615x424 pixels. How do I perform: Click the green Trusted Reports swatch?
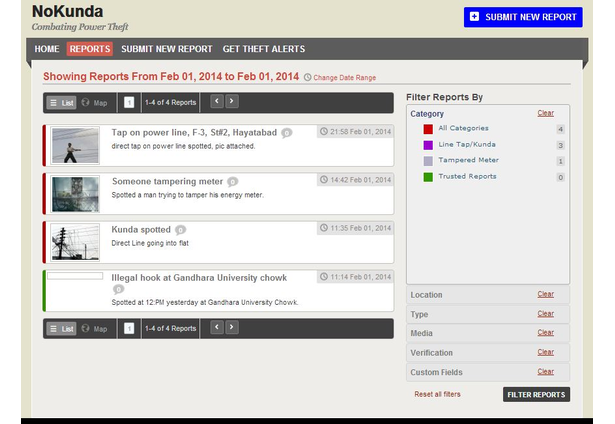428,177
